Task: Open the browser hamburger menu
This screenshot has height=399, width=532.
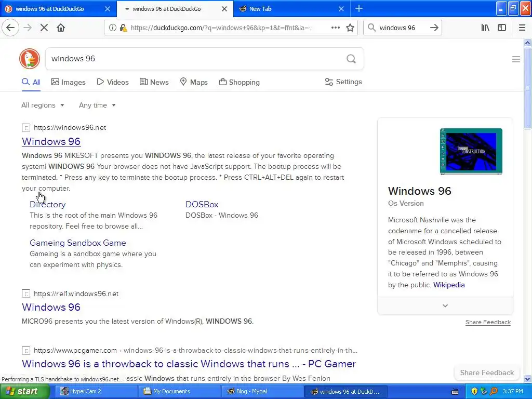Action: (x=522, y=28)
